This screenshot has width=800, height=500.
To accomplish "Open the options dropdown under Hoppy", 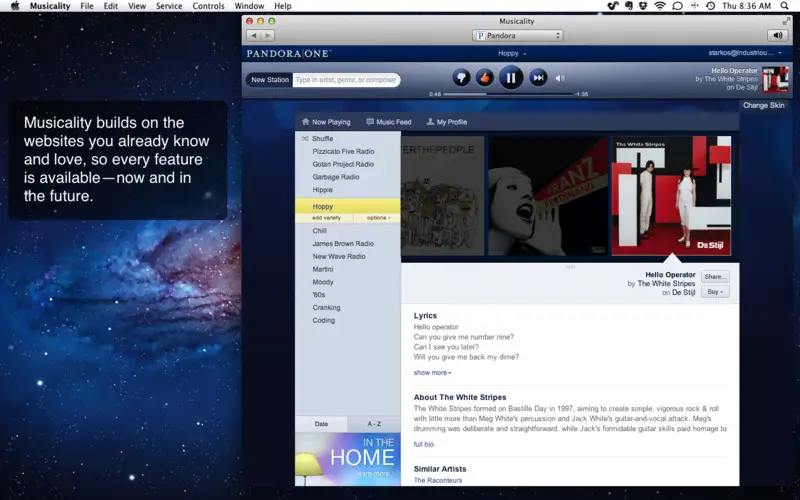I will pyautogui.click(x=378, y=218).
